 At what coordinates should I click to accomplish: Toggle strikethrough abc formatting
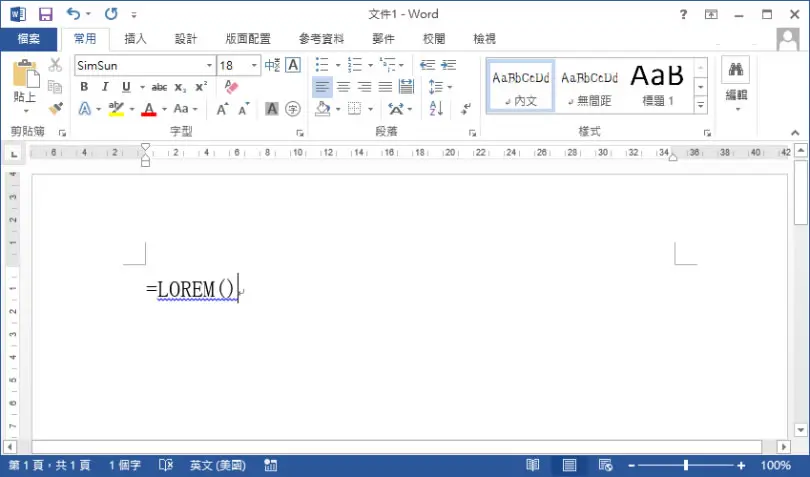(x=159, y=87)
